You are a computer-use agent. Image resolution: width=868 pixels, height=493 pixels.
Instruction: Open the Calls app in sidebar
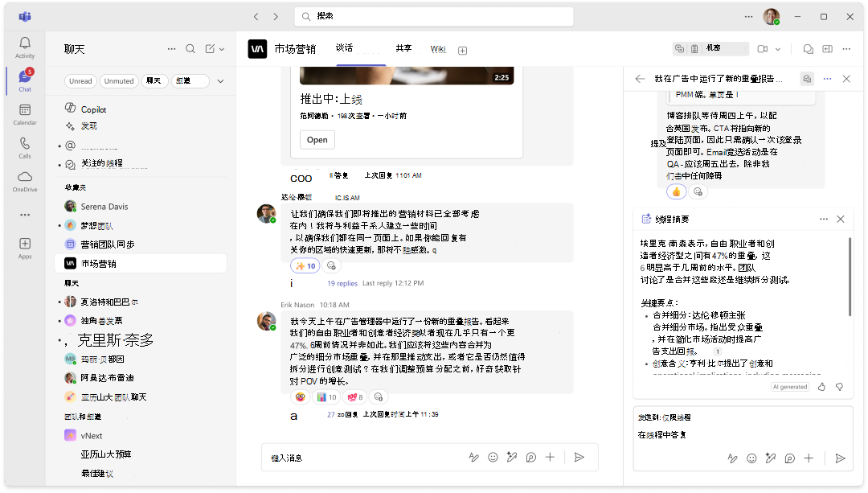pos(25,147)
